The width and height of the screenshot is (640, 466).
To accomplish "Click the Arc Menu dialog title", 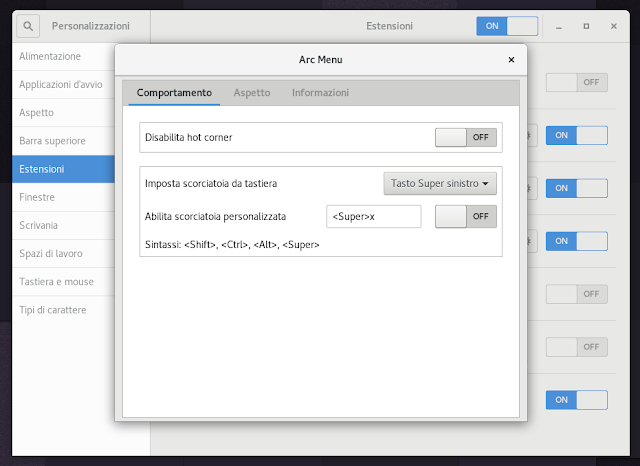I will (320, 60).
